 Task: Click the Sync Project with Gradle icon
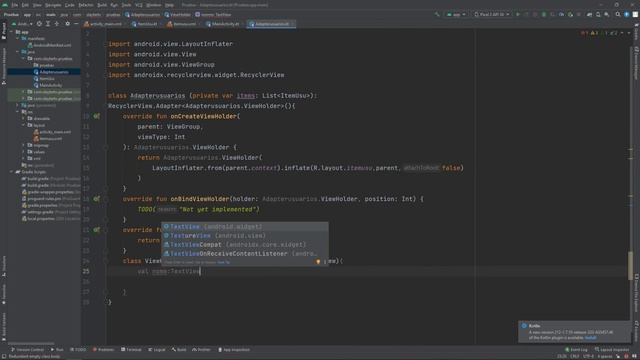(589, 14)
